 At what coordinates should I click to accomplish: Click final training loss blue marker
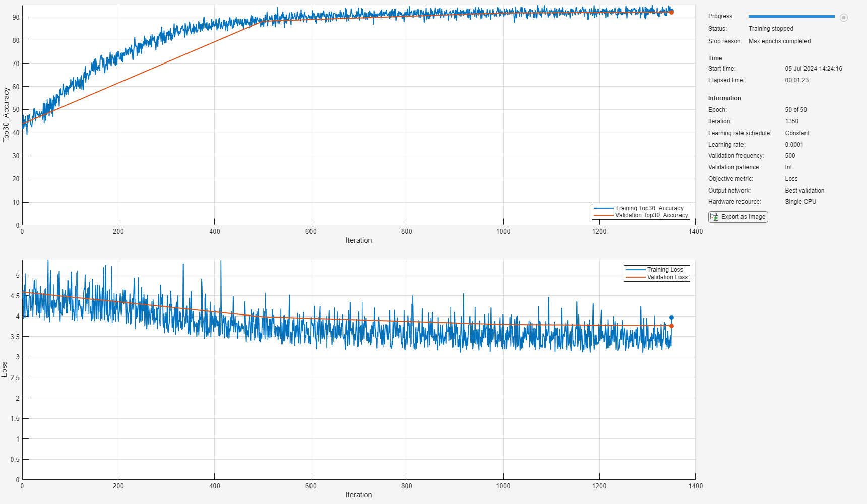click(671, 318)
